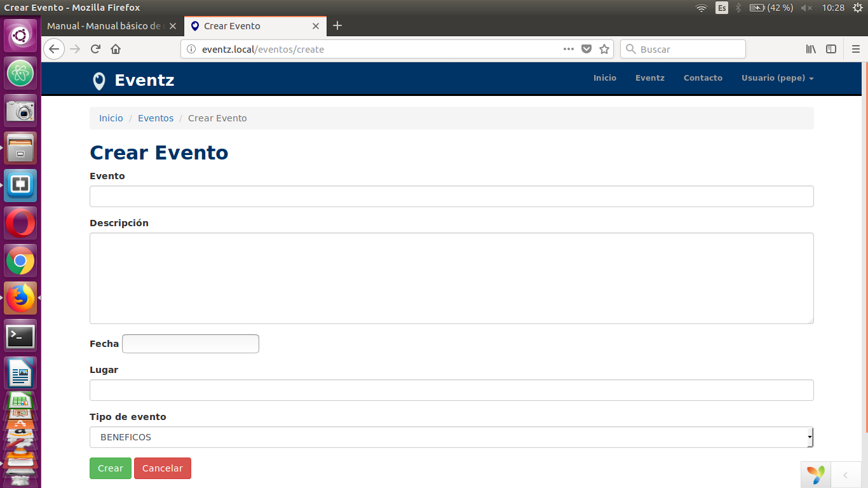The width and height of the screenshot is (868, 488).
Task: Open the clock showing 10:28
Action: [833, 8]
